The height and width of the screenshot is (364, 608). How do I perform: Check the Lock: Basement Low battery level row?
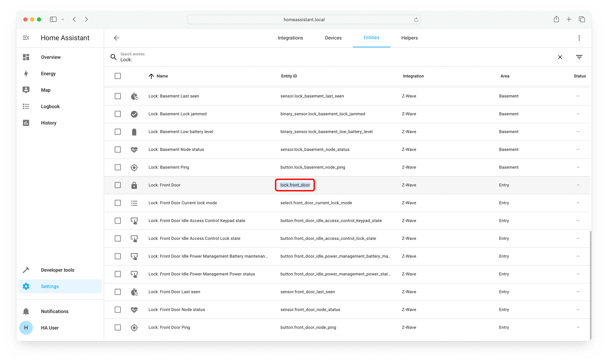click(118, 132)
